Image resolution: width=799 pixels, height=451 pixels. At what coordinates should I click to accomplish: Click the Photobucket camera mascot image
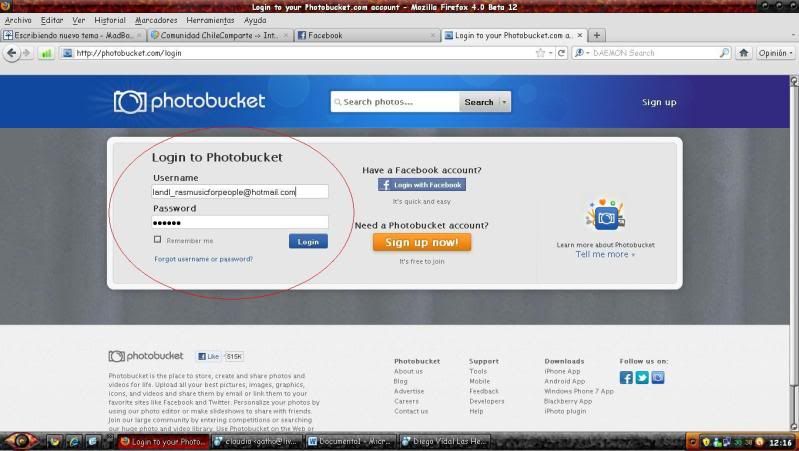coord(605,217)
